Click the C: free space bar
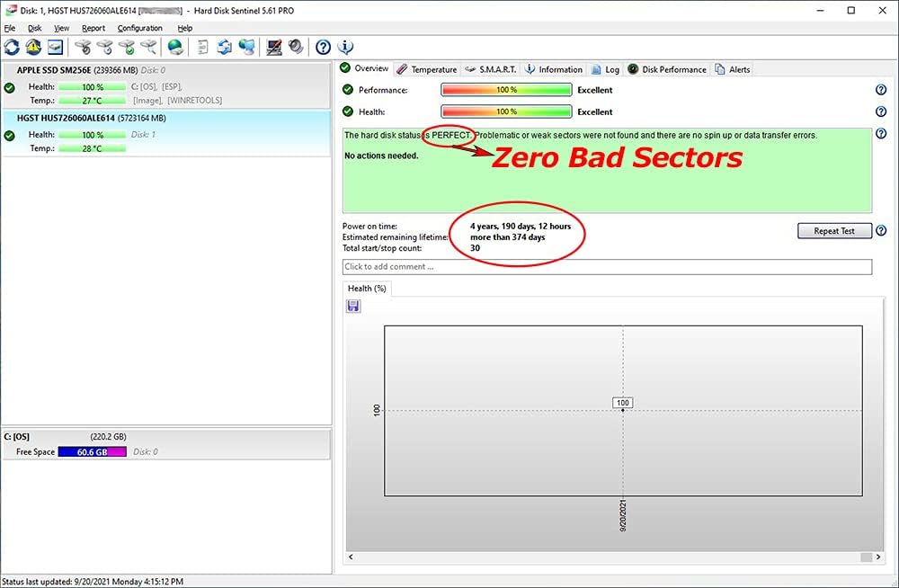This screenshot has height=588, width=899. pos(93,452)
